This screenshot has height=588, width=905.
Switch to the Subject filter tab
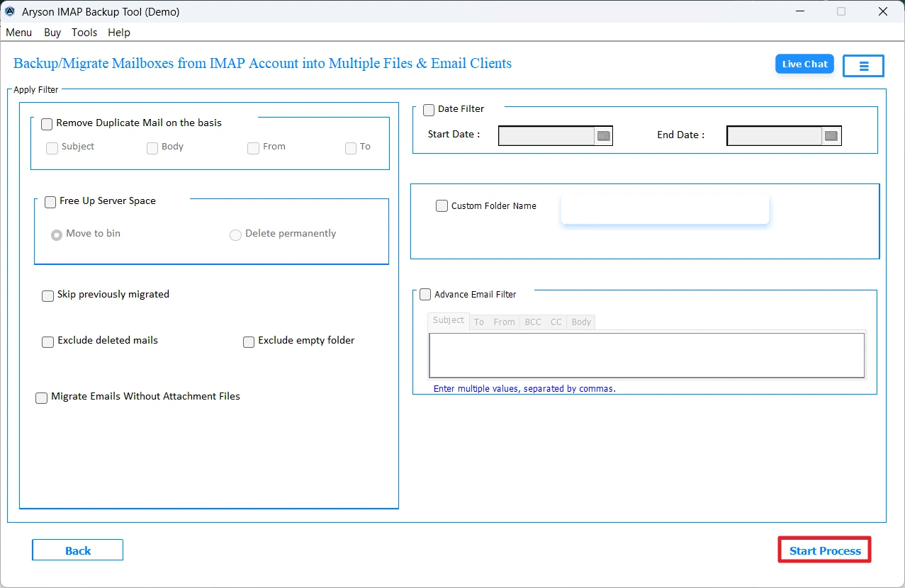pos(449,320)
